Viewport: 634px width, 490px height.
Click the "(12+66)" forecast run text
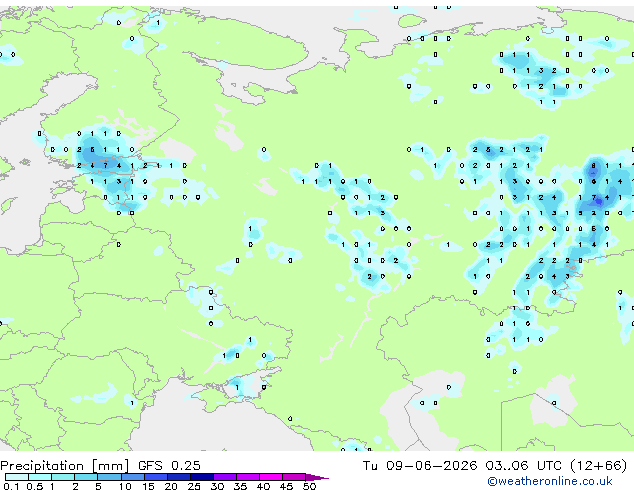coord(598,466)
